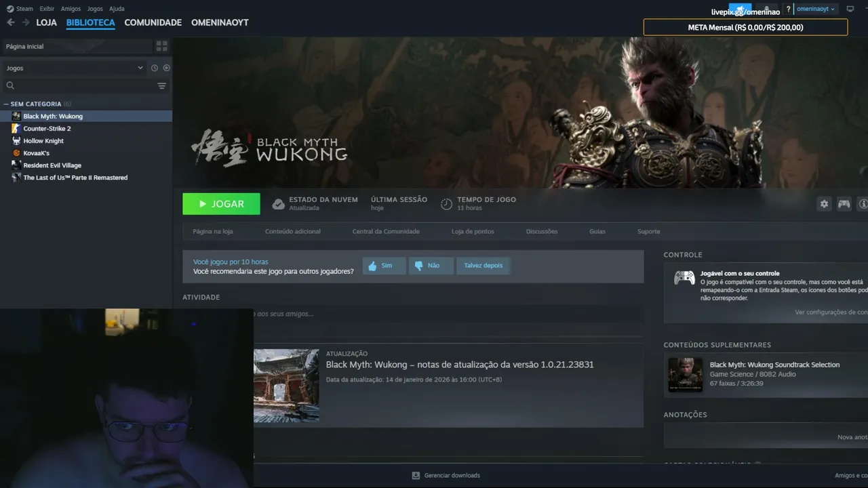This screenshot has height=488, width=868.
Task: Select Counter-Strike 2 in the game list
Action: (47, 128)
